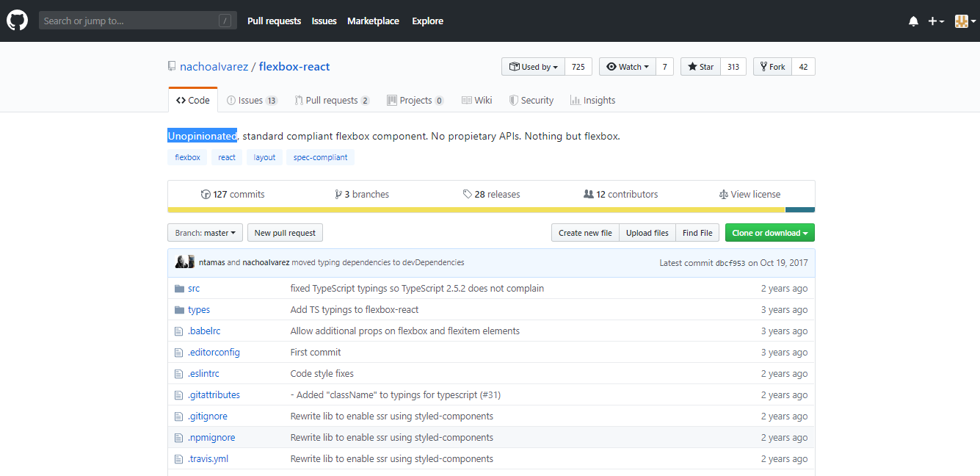Open Pull requests in top navigation

(x=275, y=21)
